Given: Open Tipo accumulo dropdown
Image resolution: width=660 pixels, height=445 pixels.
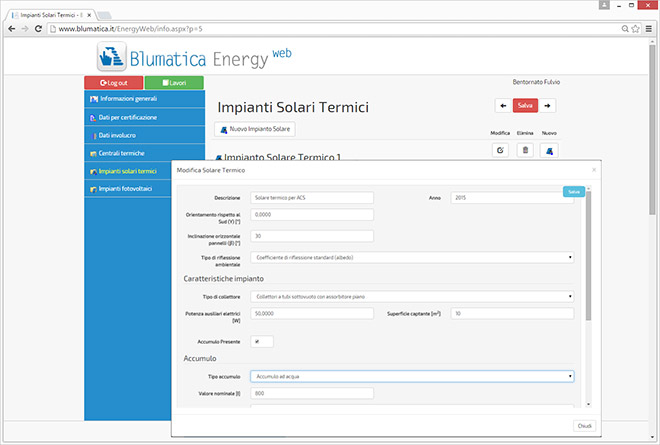Looking at the screenshot, I should (412, 376).
